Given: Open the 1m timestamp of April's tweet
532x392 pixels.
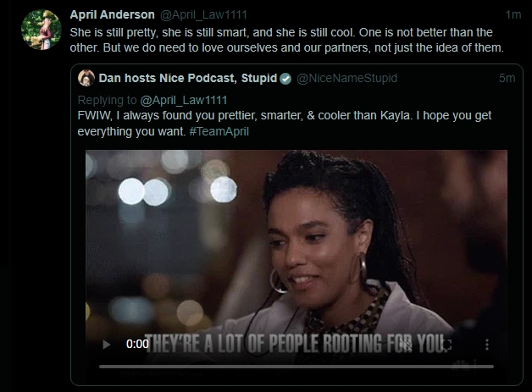Looking at the screenshot, I should coord(513,14).
